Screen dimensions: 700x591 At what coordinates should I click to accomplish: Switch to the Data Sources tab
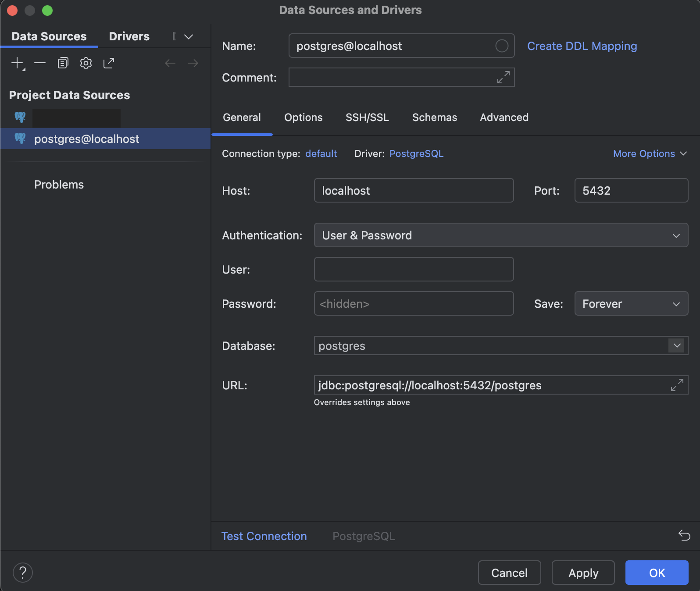(49, 36)
